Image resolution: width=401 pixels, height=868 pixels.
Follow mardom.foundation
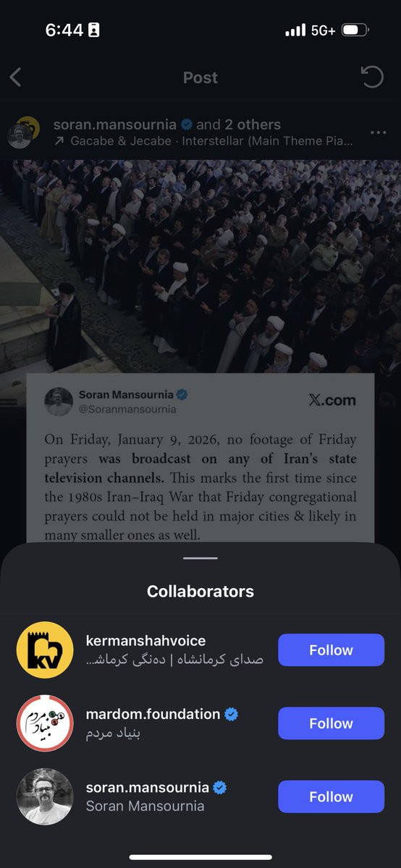(x=331, y=723)
